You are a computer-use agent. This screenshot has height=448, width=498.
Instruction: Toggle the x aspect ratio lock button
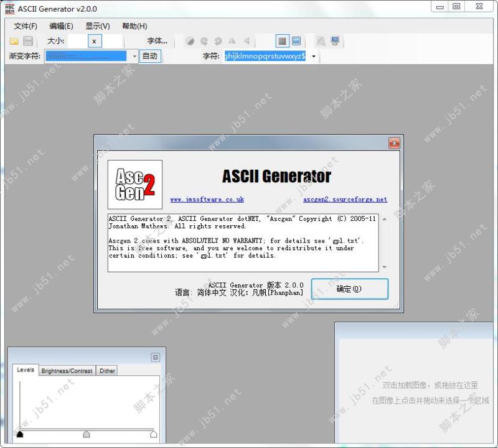coord(95,41)
